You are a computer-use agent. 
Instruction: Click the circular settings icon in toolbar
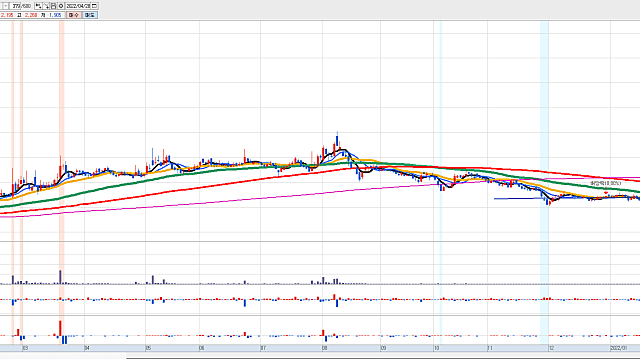(61, 6)
